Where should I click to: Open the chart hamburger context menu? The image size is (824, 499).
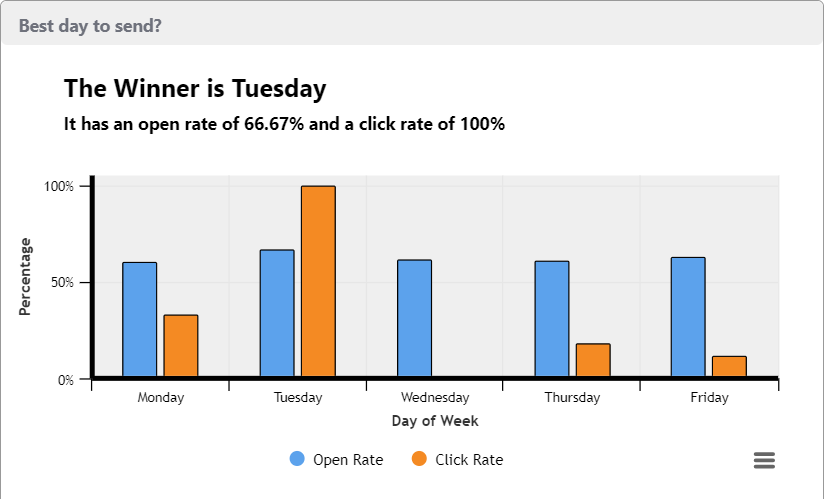coord(764,460)
